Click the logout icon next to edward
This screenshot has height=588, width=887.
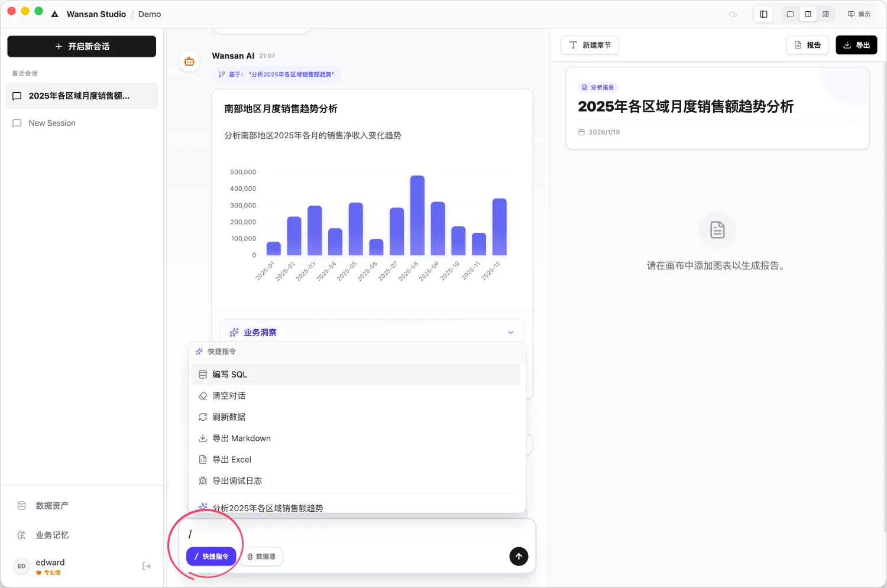146,566
